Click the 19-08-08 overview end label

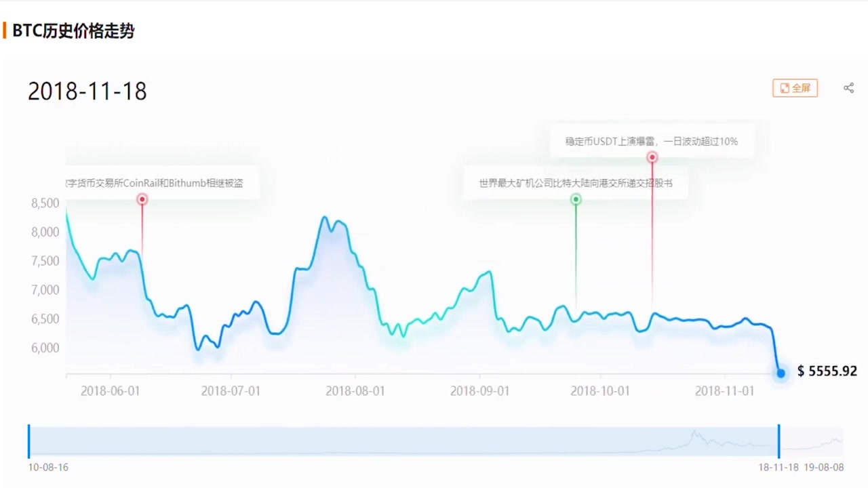point(824,468)
